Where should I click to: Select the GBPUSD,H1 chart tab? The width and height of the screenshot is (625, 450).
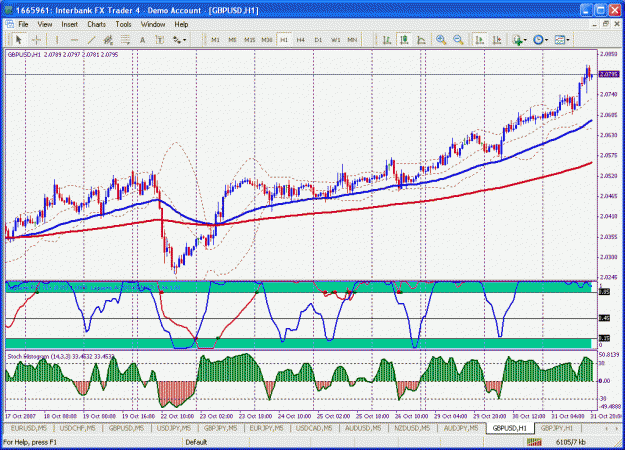509,428
